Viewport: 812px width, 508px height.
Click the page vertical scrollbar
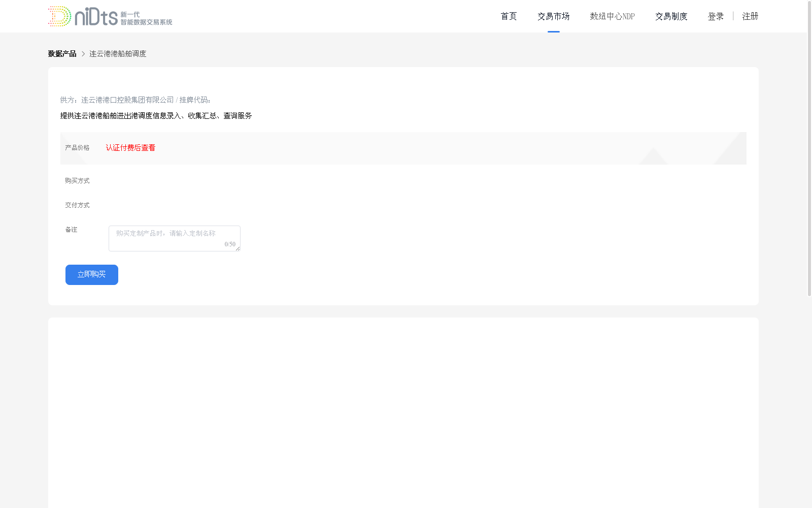point(809,148)
